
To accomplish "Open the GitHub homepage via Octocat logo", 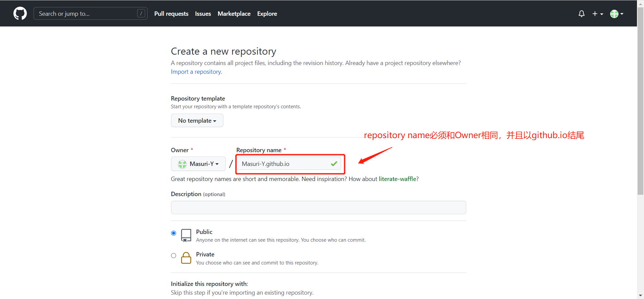I will 20,13.
